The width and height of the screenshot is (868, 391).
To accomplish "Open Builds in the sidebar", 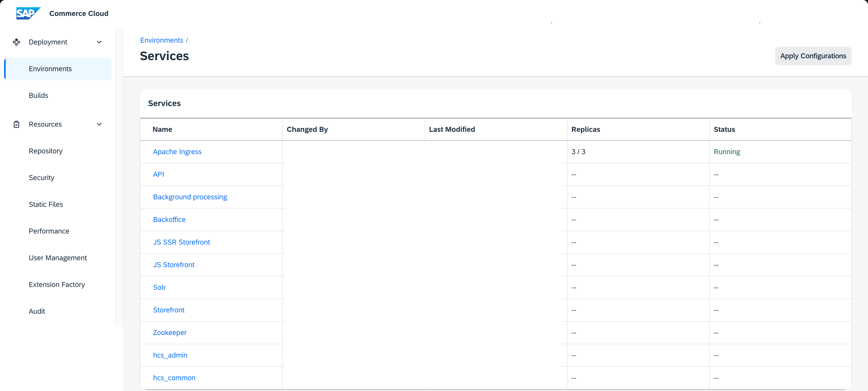I will click(x=38, y=95).
